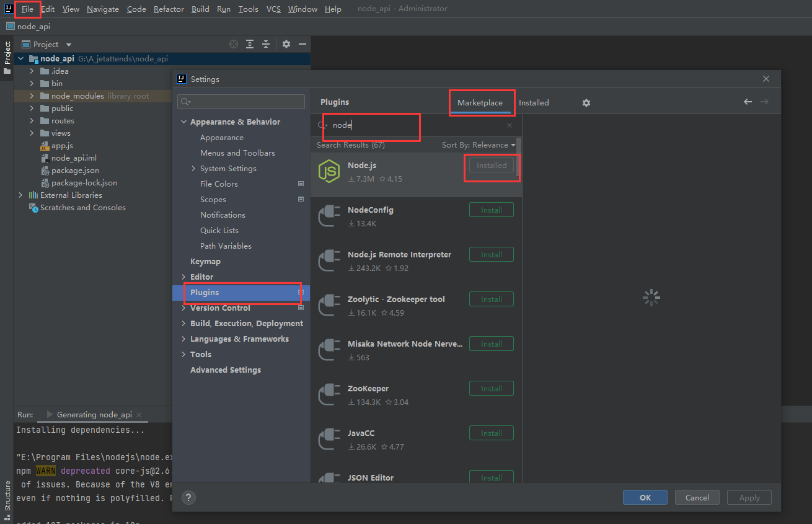
Task: Click Node.js Remote Interpreter plugin icon
Action: pos(329,261)
